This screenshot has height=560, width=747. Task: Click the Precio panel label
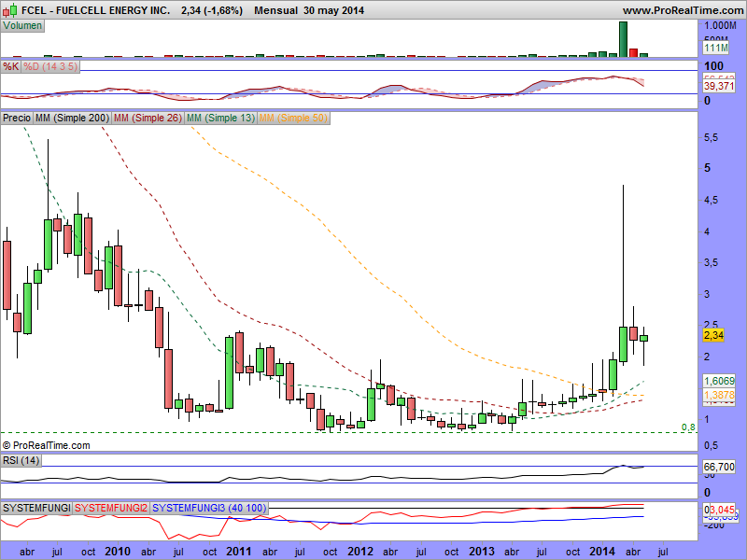click(x=17, y=119)
